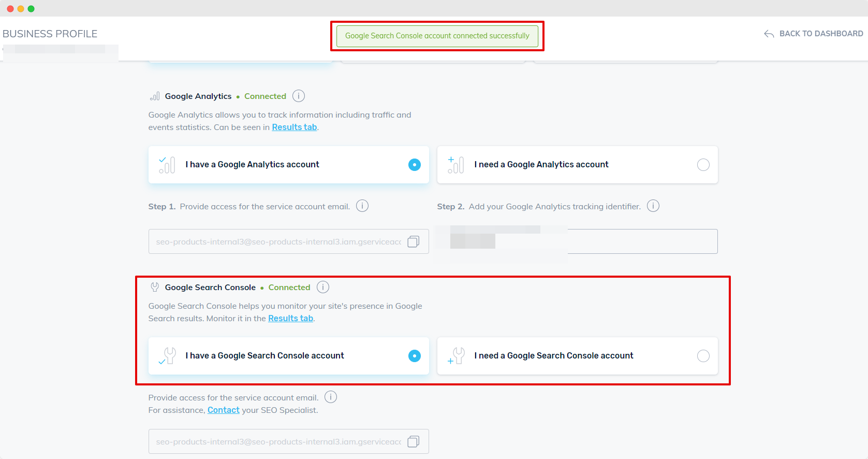
Task: Click plus wrench icon in need Search Console card
Action: point(456,356)
